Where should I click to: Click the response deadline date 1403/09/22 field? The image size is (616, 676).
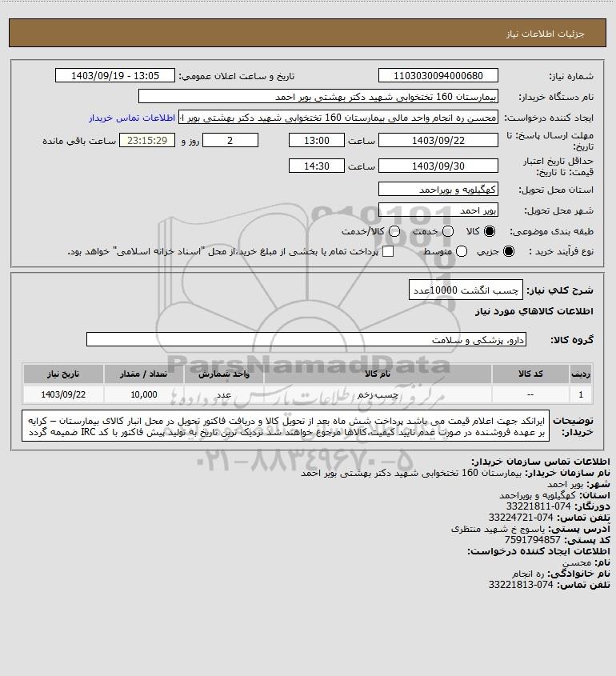tap(438, 140)
